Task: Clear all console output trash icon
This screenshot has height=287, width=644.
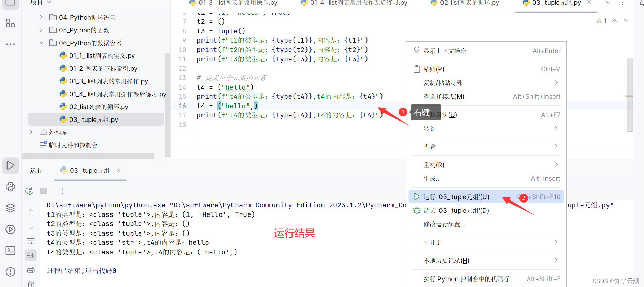Action: pyautogui.click(x=31, y=284)
